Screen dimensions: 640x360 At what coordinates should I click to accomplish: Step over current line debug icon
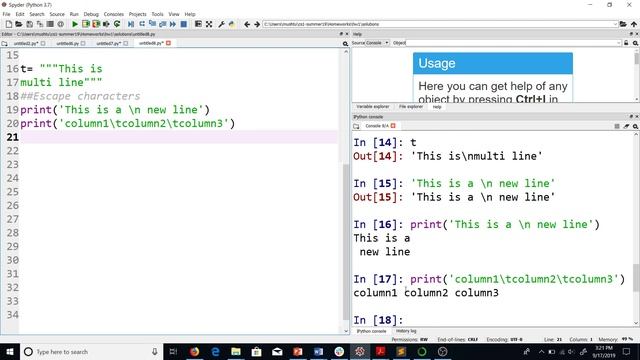click(142, 24)
